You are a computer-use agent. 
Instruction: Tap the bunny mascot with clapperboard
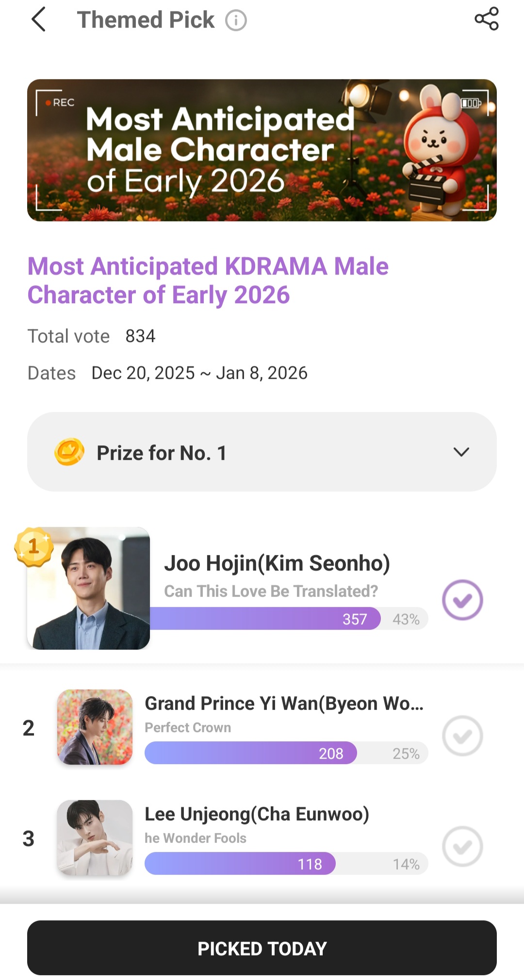coord(439,150)
